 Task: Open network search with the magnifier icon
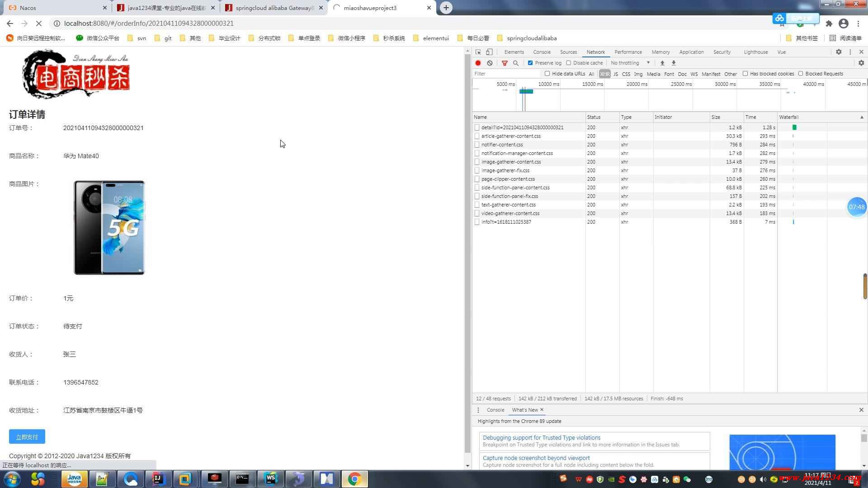point(516,63)
